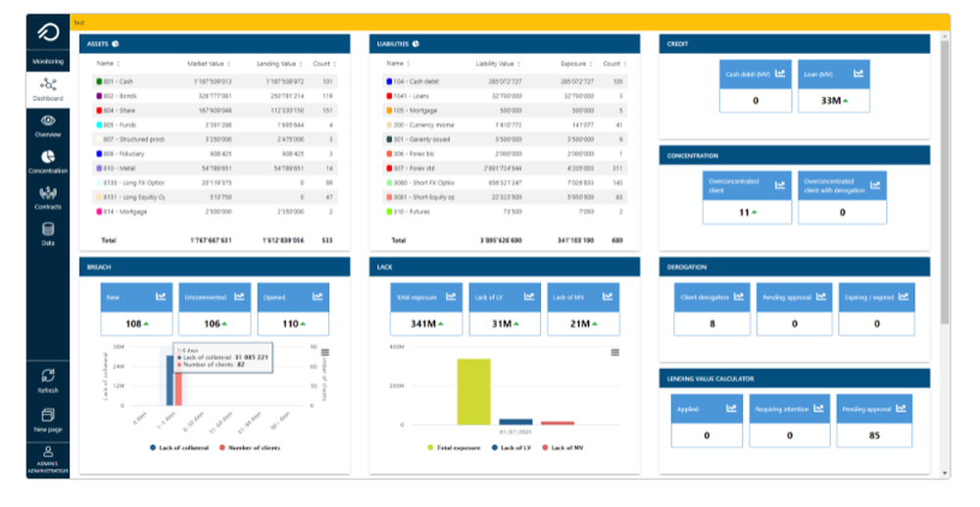The image size is (980, 507).
Task: Toggle Lack of MV legend series
Action: click(x=563, y=447)
